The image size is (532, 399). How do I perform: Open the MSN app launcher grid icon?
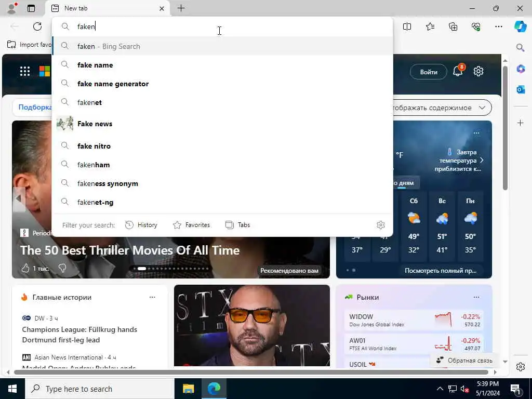coord(25,71)
